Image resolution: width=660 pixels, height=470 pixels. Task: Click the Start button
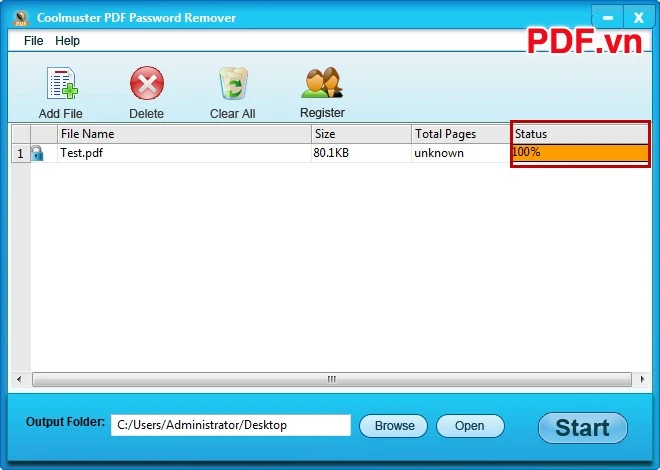583,428
